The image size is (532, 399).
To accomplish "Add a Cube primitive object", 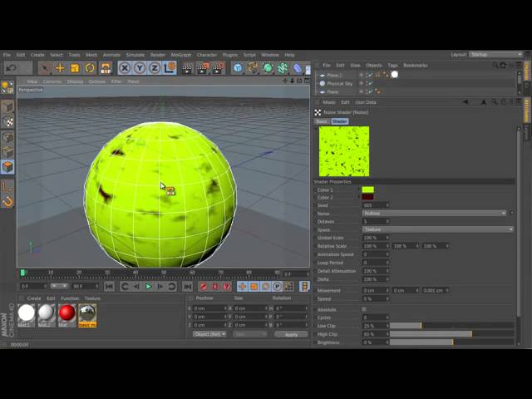I will click(239, 68).
